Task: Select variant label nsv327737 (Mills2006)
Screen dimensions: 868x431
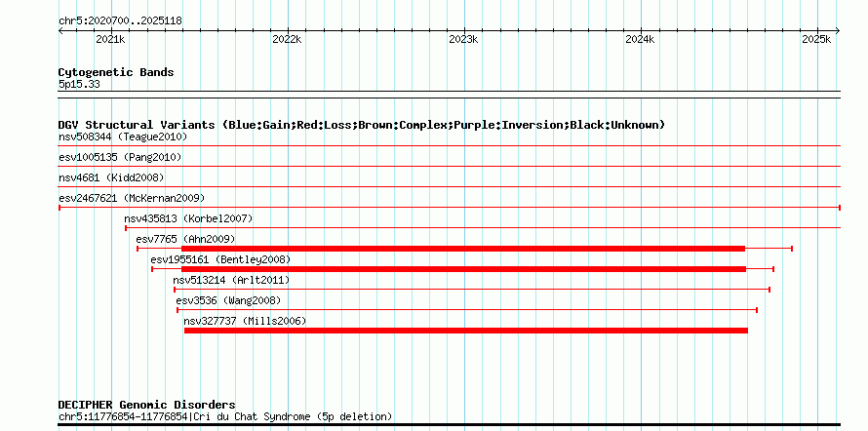Action: pos(245,321)
